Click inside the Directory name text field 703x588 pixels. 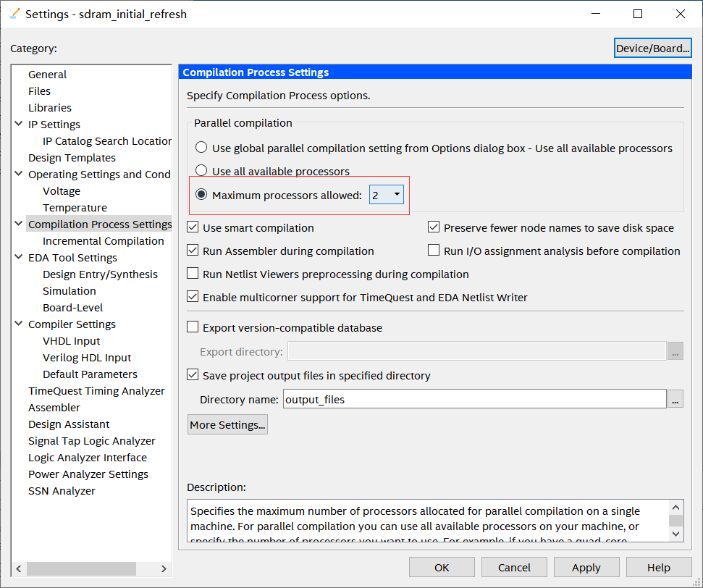(x=471, y=398)
